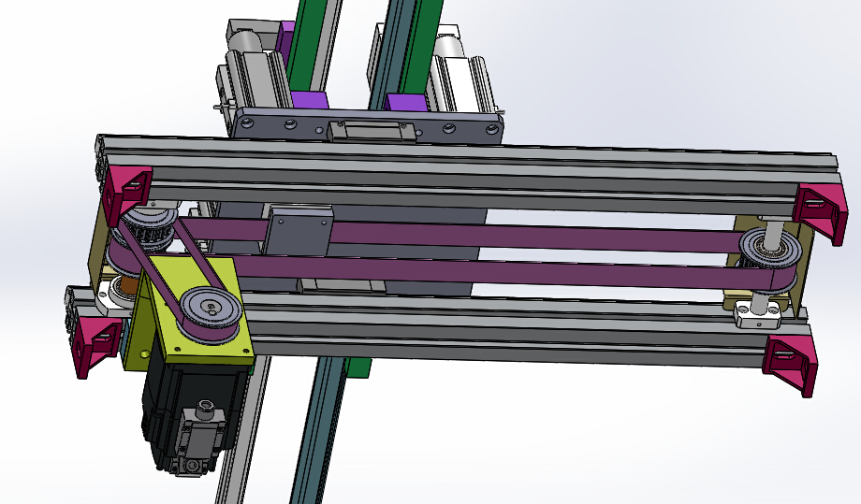Pick the right purple slider block

406,102
